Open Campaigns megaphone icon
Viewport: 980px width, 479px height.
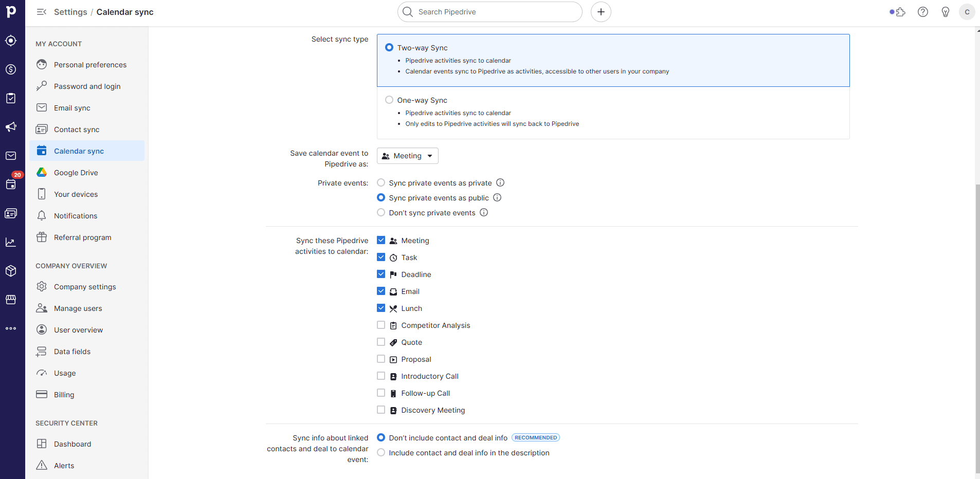coord(11,127)
